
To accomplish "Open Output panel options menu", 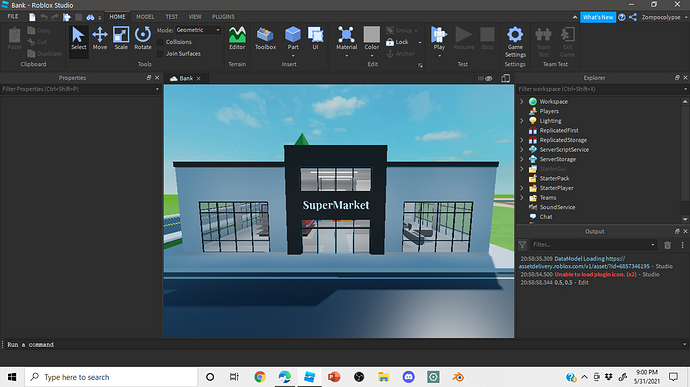I will tap(683, 245).
